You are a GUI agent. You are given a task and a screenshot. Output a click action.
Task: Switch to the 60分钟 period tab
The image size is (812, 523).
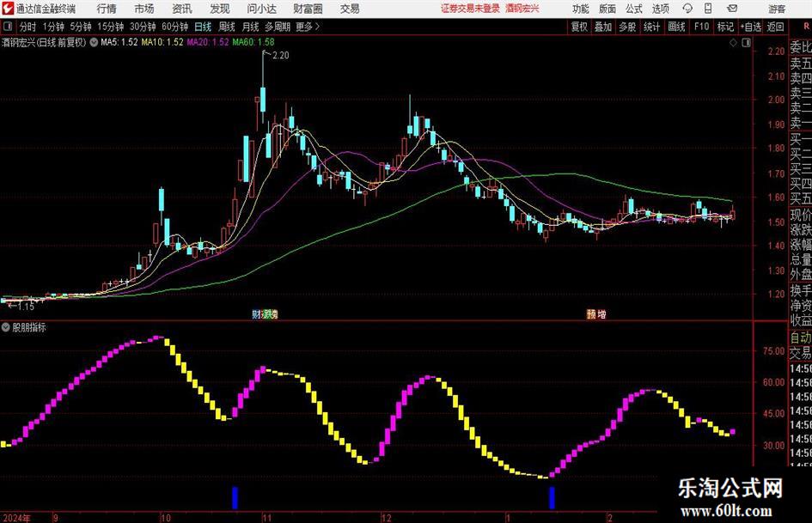[x=174, y=27]
